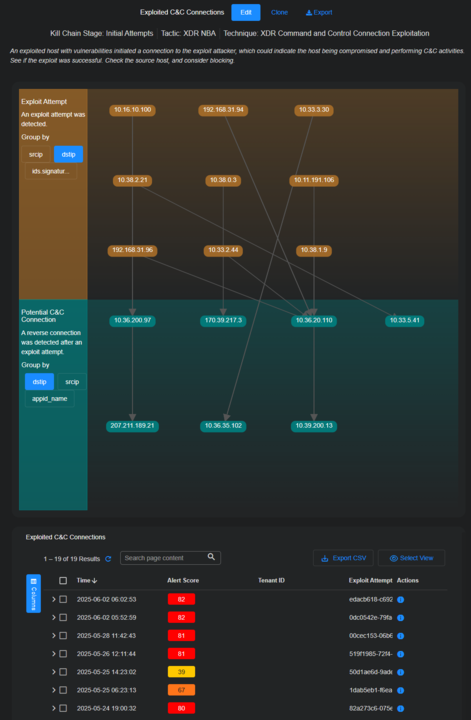Click the search magnifier icon
Viewport: 471px width, 720px height.
(211, 557)
